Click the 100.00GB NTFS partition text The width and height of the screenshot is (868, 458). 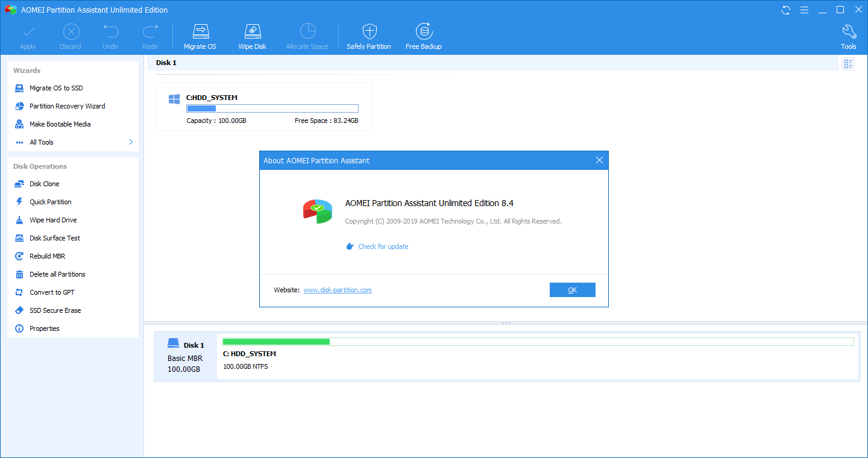click(x=246, y=366)
